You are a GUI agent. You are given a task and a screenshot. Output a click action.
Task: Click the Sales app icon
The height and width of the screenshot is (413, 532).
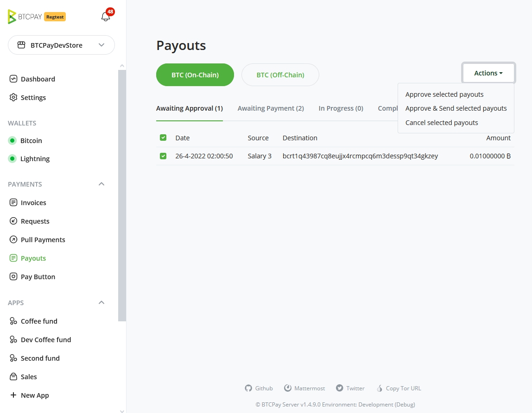13,377
